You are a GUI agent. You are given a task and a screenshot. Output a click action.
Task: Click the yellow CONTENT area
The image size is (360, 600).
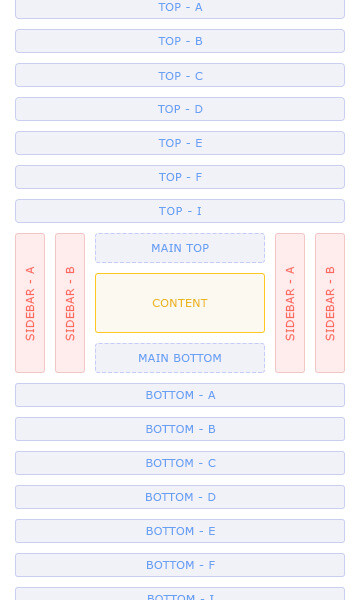pyautogui.click(x=180, y=303)
